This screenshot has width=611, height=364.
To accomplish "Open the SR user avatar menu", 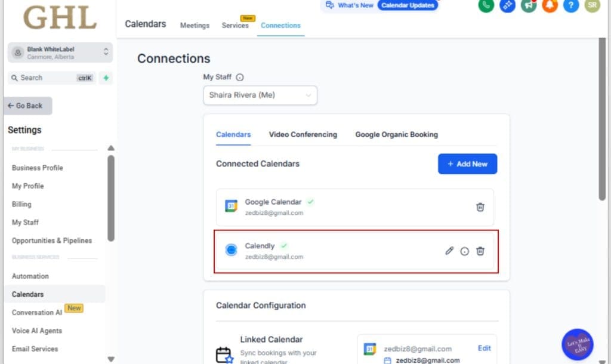I will (592, 5).
